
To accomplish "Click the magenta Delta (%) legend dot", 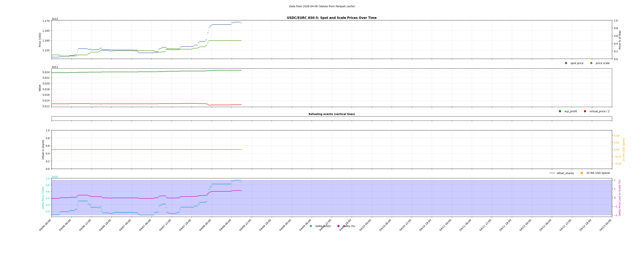I will (339, 226).
